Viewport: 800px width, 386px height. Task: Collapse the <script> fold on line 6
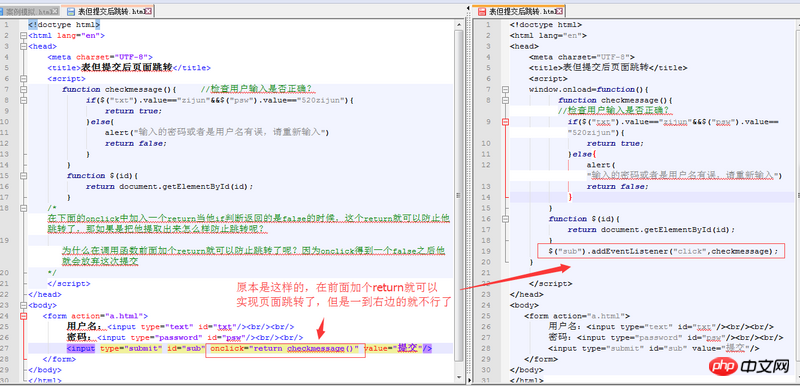[22, 79]
